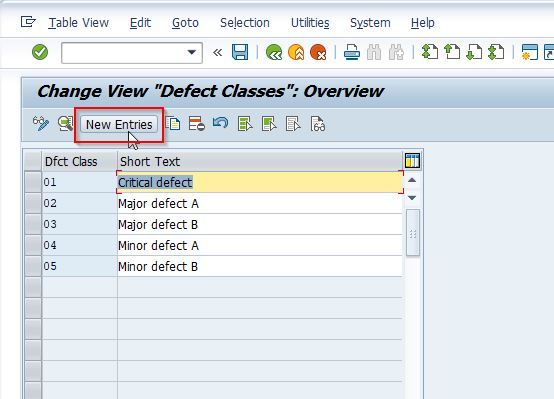Click the Select Block icon
The width and height of the screenshot is (554, 399).
click(269, 124)
